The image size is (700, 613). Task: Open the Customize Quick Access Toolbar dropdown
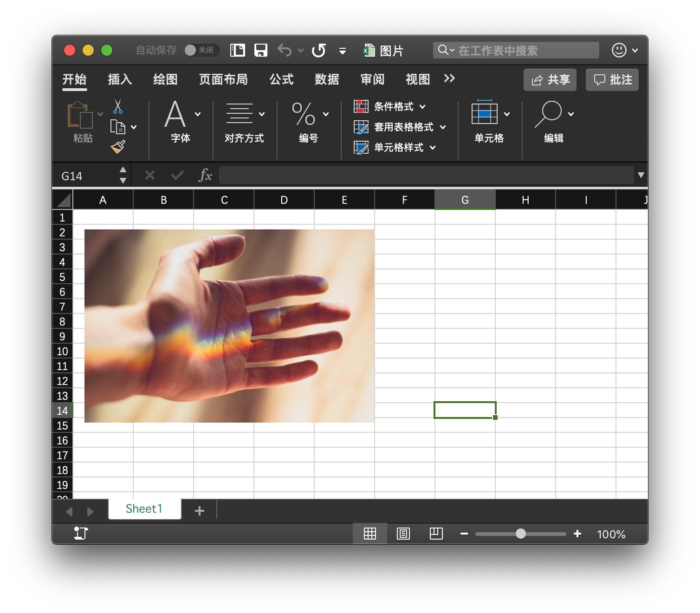point(343,51)
